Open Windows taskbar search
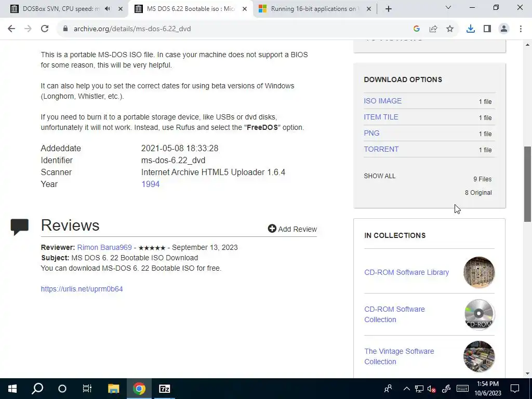This screenshot has width=532, height=399. coord(37,389)
